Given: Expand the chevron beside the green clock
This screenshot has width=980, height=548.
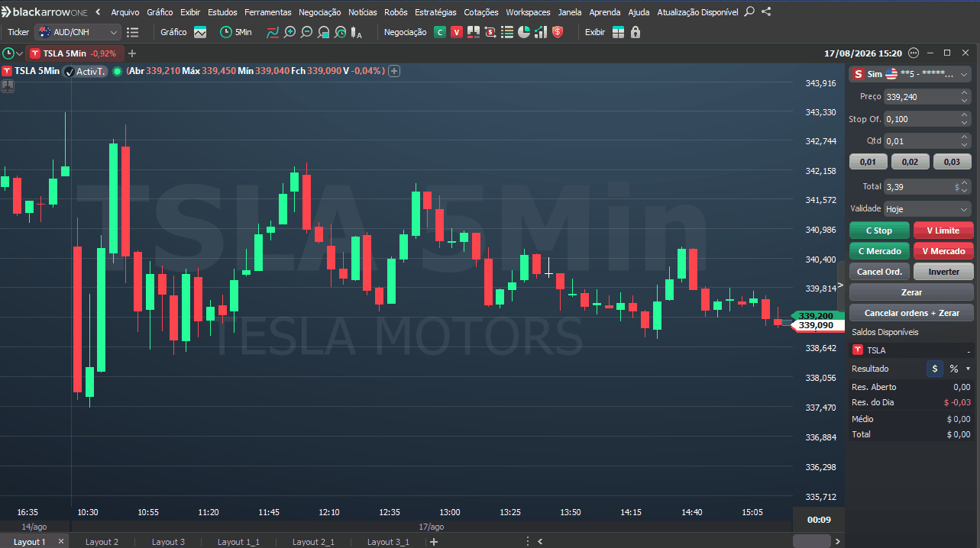Looking at the screenshot, I should (20, 53).
